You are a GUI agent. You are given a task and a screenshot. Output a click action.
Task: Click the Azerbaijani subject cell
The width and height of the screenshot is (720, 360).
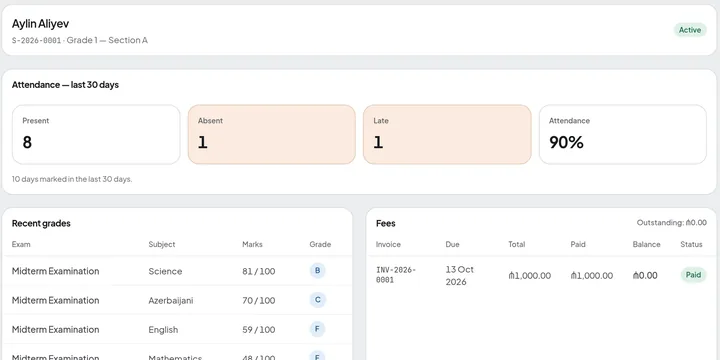pos(171,301)
